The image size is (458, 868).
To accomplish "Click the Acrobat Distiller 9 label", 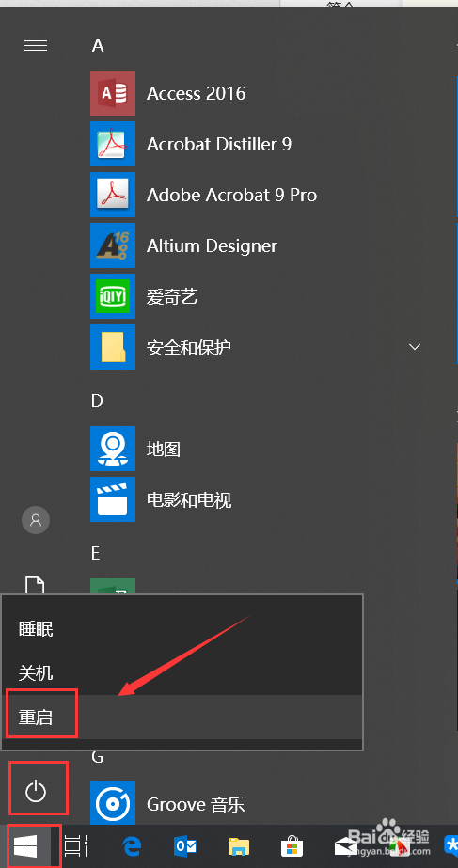I will coord(219,144).
